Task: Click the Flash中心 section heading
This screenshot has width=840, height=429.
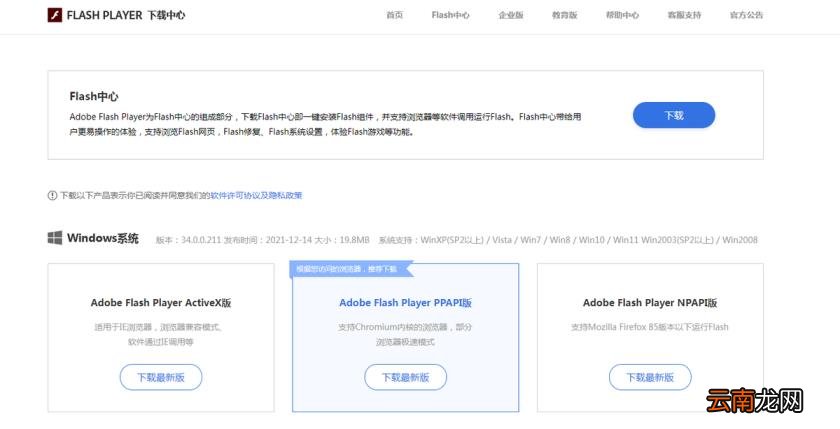Action: tap(94, 96)
